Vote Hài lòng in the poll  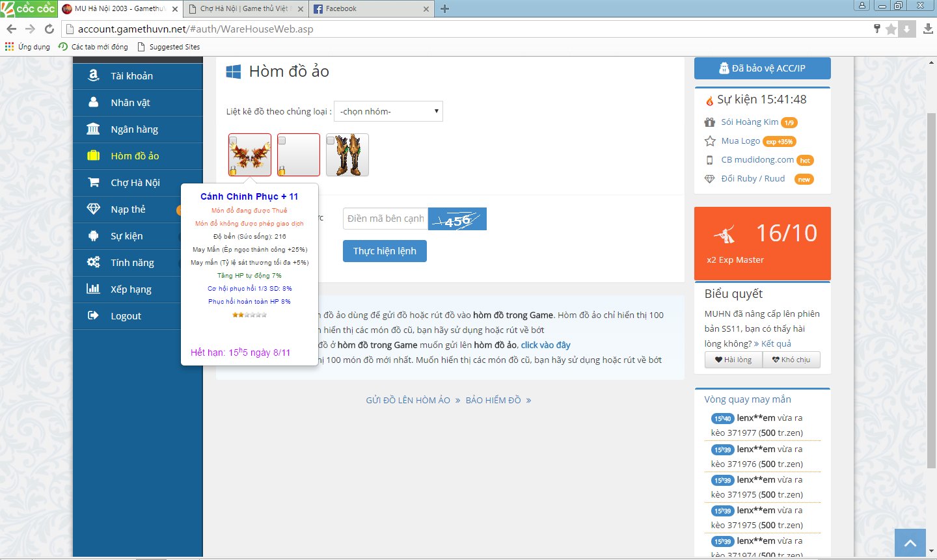point(733,360)
